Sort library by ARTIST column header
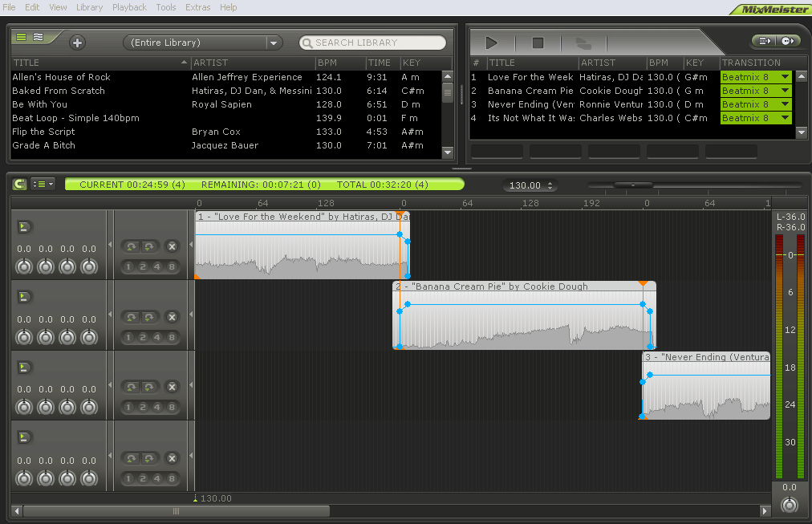812x524 pixels. coord(253,63)
